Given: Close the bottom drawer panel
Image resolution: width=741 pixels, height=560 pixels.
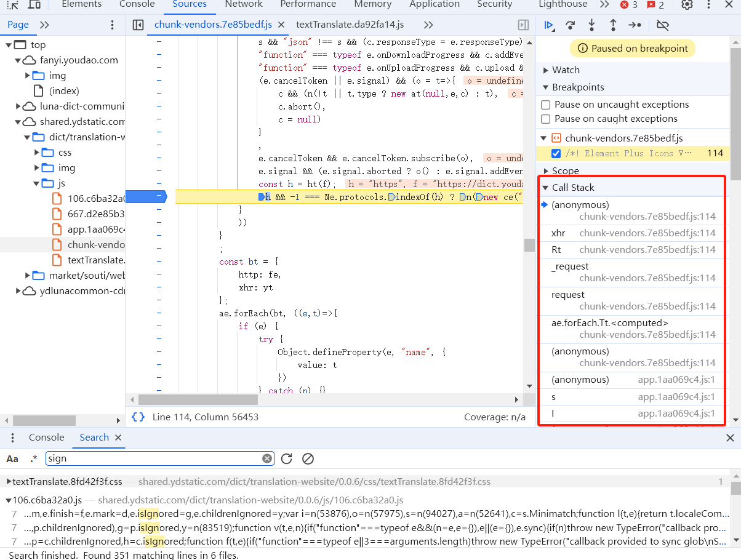Looking at the screenshot, I should pos(730,438).
